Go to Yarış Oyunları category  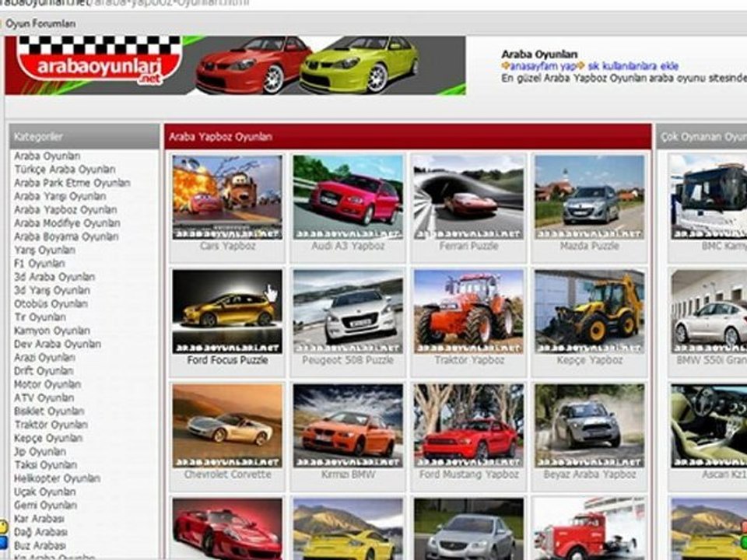coord(44,250)
